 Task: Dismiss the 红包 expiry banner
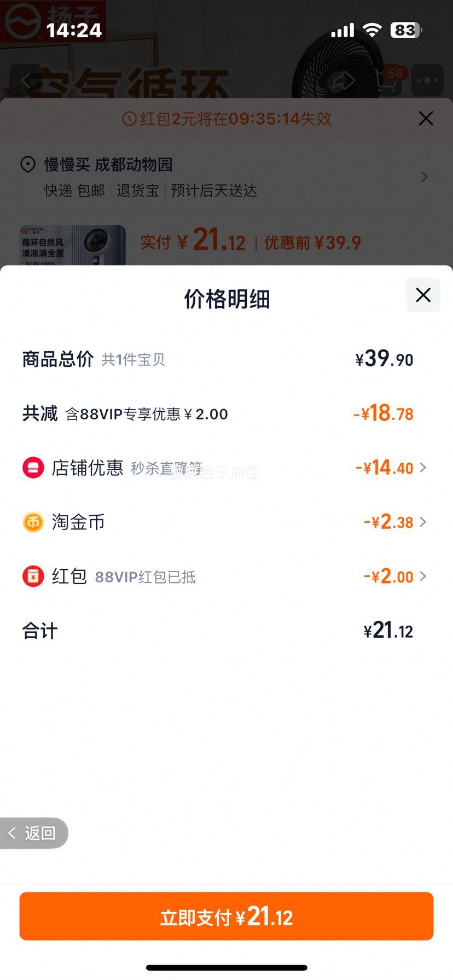pyautogui.click(x=426, y=118)
